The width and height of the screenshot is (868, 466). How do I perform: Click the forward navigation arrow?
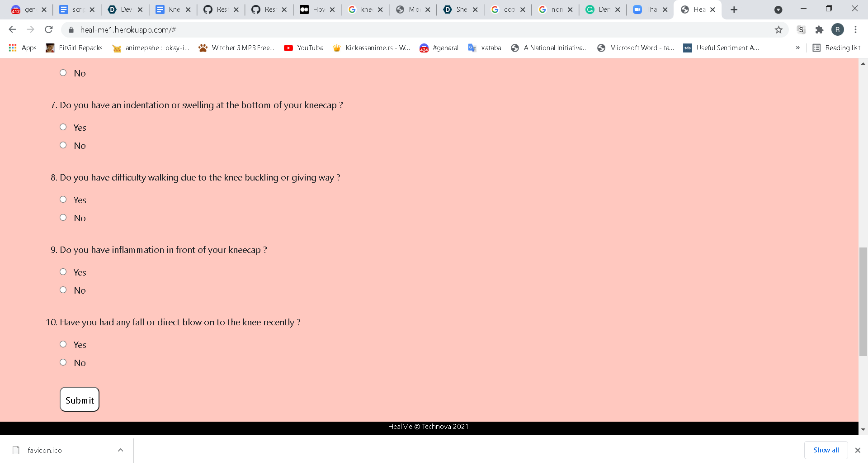point(30,29)
